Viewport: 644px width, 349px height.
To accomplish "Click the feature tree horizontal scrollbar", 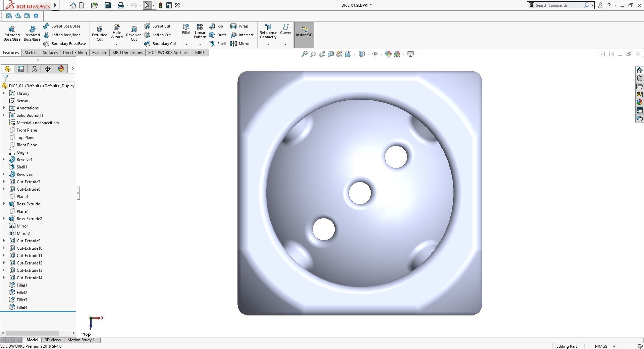I will click(33, 333).
